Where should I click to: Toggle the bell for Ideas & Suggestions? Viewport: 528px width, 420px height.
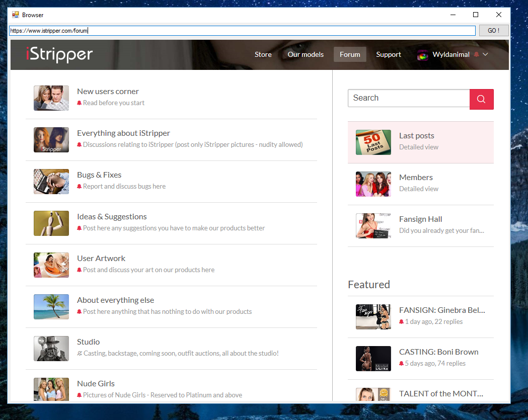tap(79, 228)
